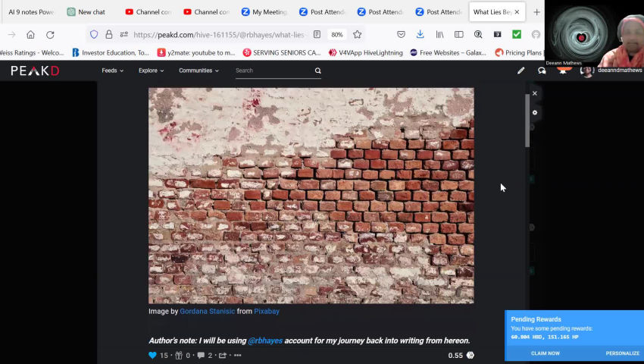Click the green checkmark extension icon
The height and width of the screenshot is (364, 644).
click(x=517, y=35)
